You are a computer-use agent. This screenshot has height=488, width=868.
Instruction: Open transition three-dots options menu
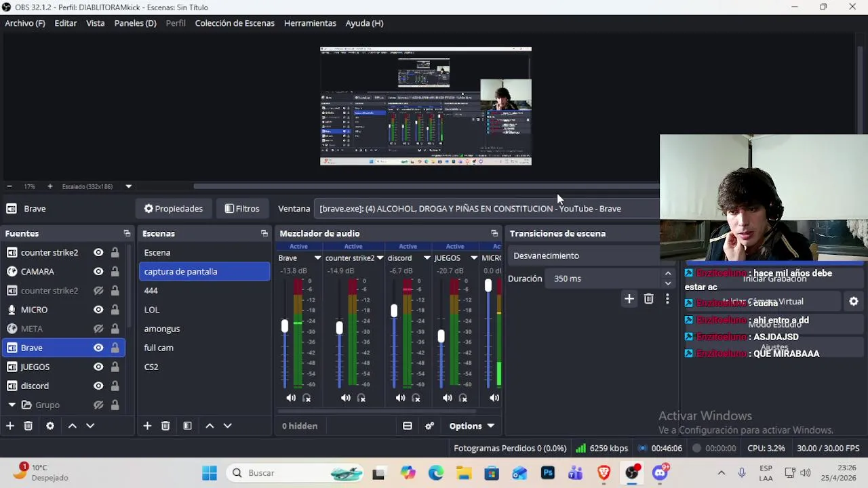pos(667,298)
